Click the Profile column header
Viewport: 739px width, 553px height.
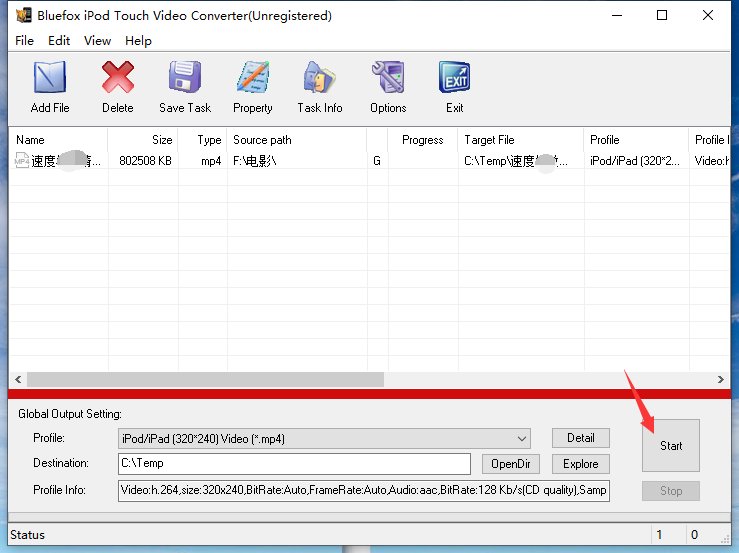click(636, 140)
